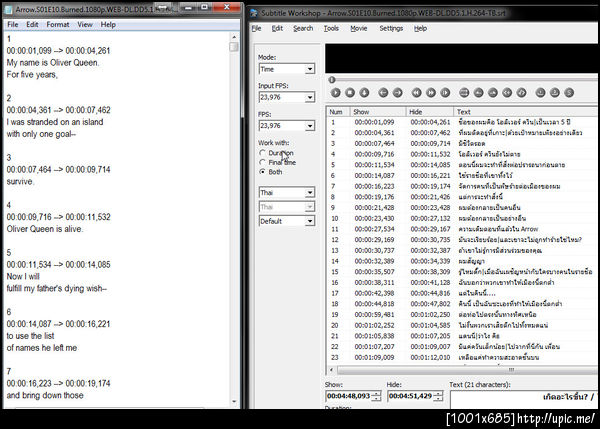Open Notepad View menu

pos(85,24)
